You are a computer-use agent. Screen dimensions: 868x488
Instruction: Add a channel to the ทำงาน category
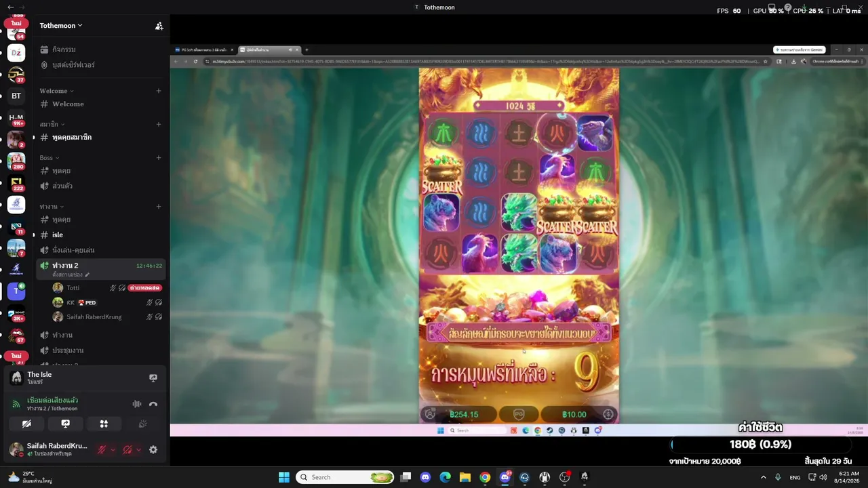[159, 207]
